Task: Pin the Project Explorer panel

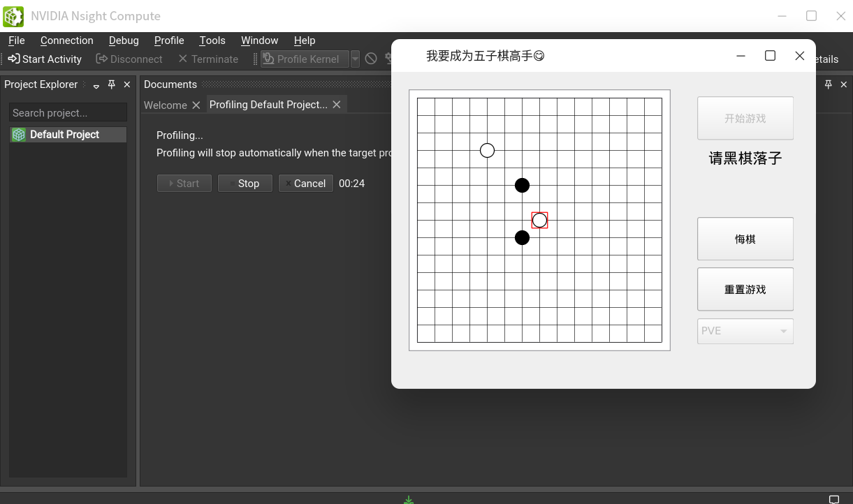Action: pyautogui.click(x=111, y=84)
